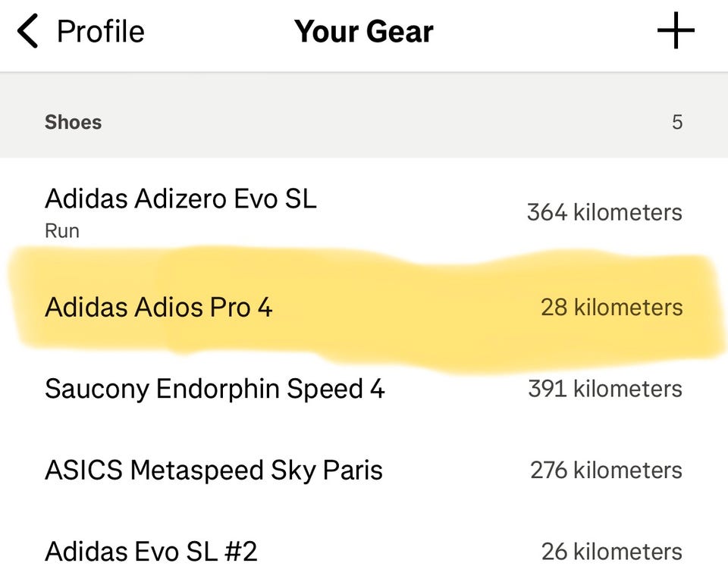
Task: Tap the 276 kilometers distance
Action: 606,470
